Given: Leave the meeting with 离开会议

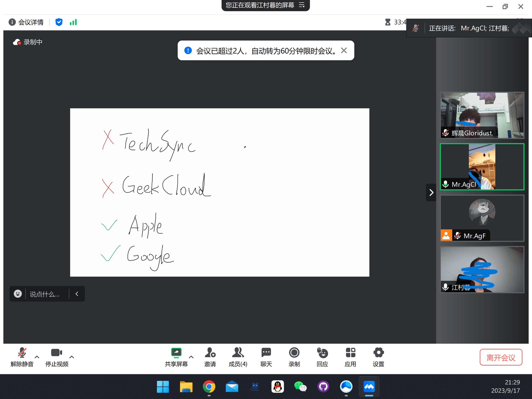Looking at the screenshot, I should pos(501,357).
